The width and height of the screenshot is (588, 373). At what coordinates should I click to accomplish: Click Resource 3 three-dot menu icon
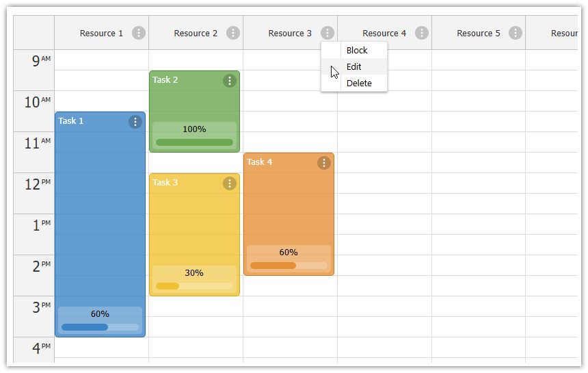tap(328, 33)
